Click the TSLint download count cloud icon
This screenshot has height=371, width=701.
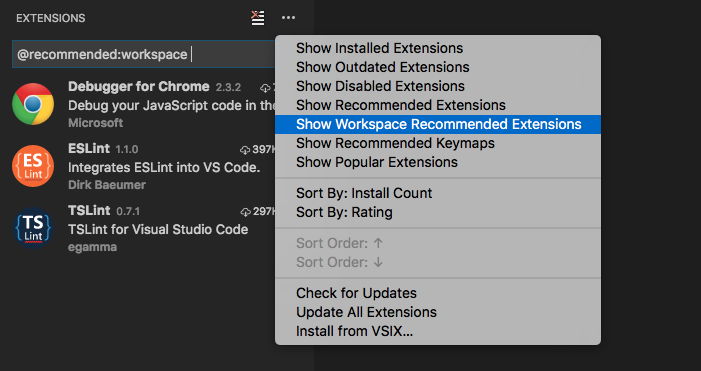(245, 212)
